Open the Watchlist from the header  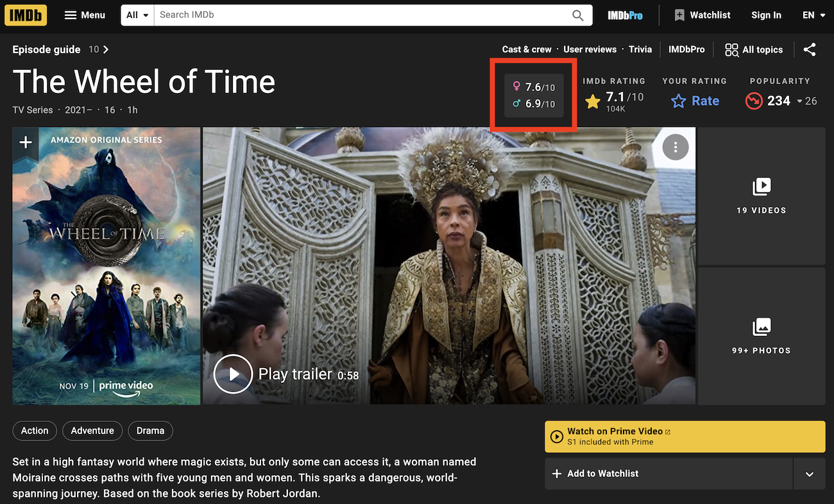pos(702,15)
